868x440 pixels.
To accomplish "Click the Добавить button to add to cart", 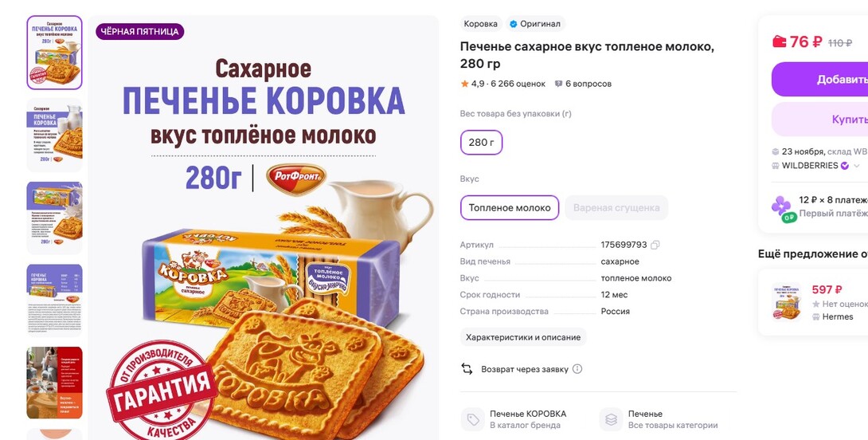I will coord(820,79).
